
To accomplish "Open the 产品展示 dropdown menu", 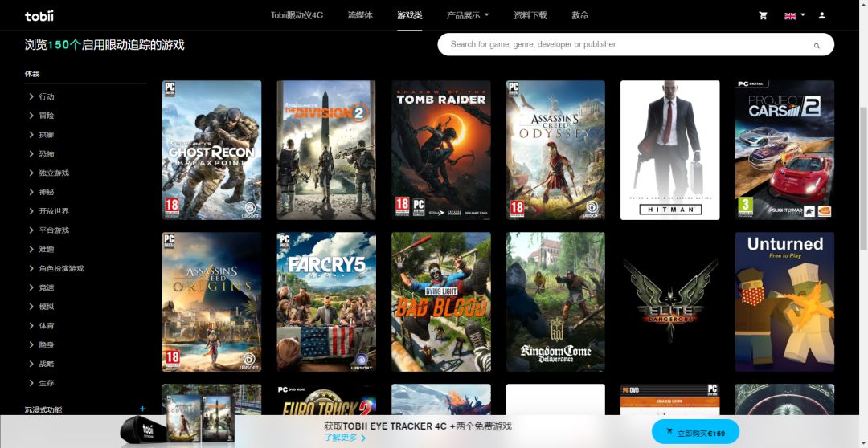I will point(468,15).
